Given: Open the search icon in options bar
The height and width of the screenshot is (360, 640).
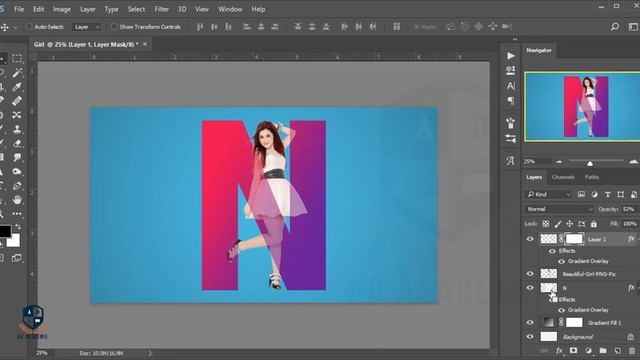Looking at the screenshot, I should [615, 27].
